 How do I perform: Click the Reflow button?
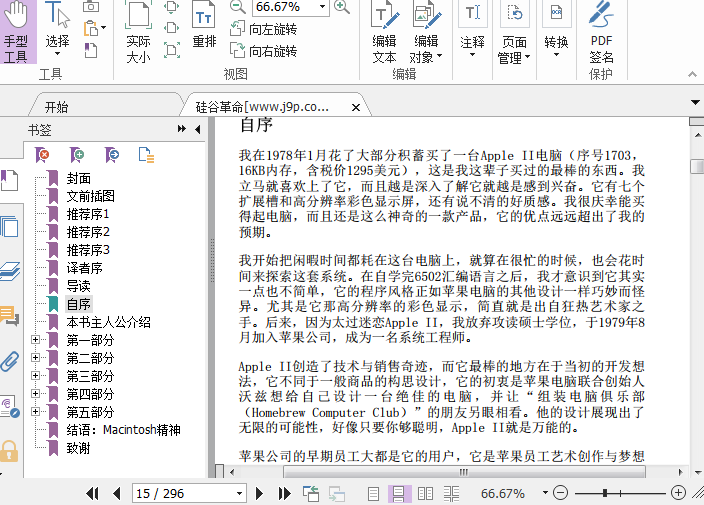point(204,25)
